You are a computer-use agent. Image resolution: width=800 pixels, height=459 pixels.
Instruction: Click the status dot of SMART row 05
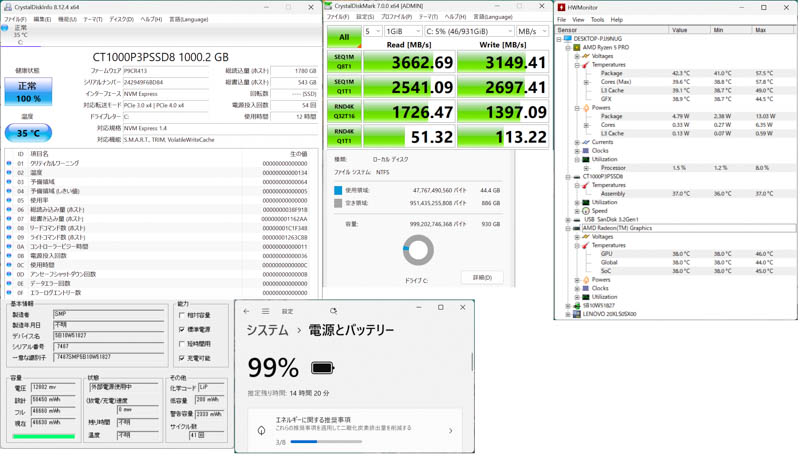point(9,200)
